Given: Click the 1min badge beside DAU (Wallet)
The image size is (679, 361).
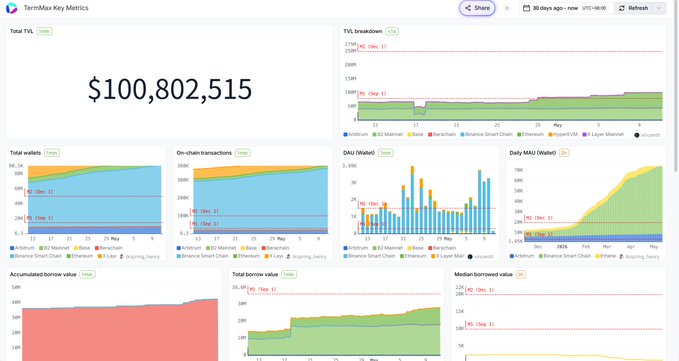Looking at the screenshot, I should [385, 153].
